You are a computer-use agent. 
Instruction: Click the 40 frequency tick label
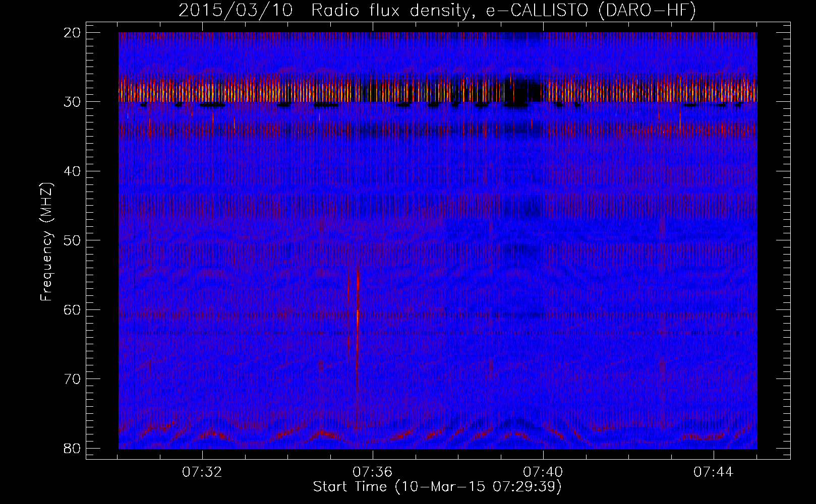73,171
